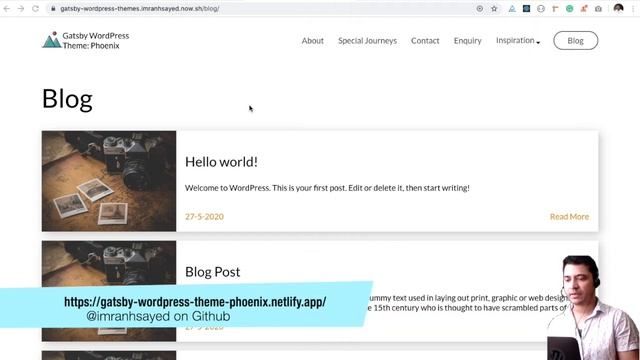Viewport: 640px width, 360px height.
Task: Open the Special Journeys menu item
Action: (x=367, y=40)
